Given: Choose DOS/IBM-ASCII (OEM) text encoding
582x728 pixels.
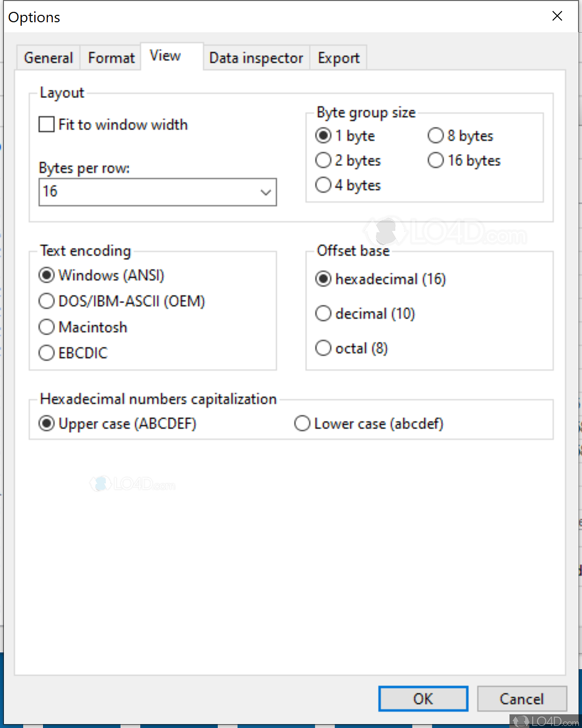Looking at the screenshot, I should click(46, 301).
